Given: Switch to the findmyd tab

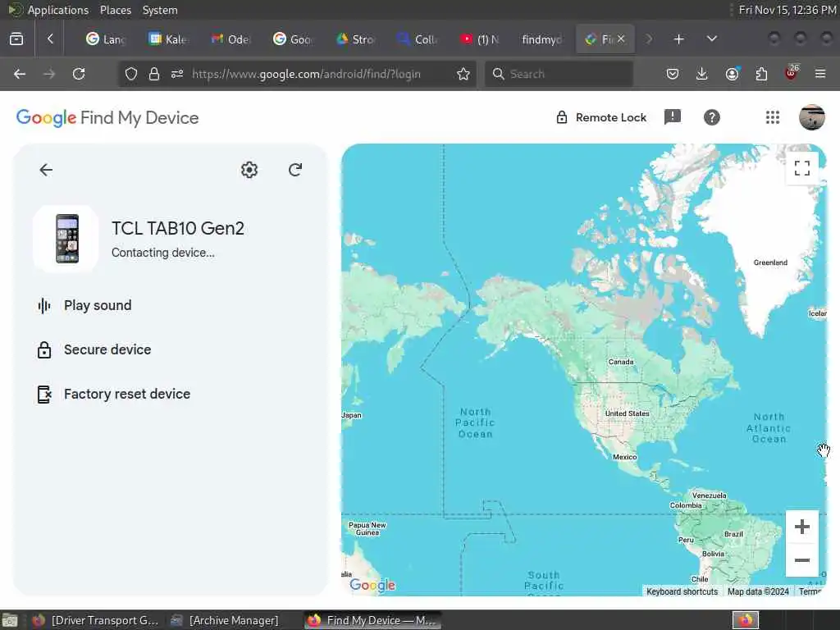Looking at the screenshot, I should [x=541, y=39].
